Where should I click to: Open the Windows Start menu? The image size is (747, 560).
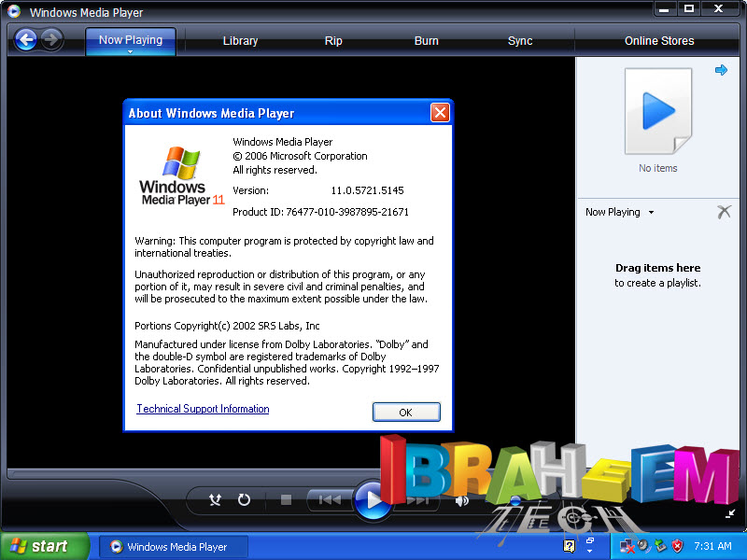click(x=43, y=546)
